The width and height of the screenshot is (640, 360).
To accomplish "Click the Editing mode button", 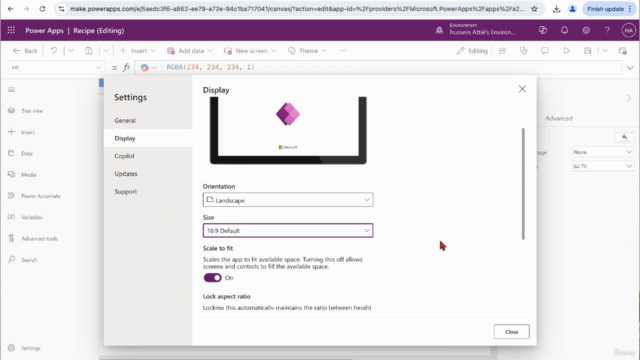I will point(472,51).
